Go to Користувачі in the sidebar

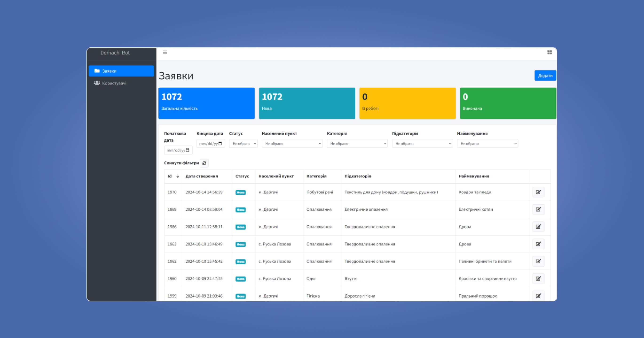click(114, 83)
